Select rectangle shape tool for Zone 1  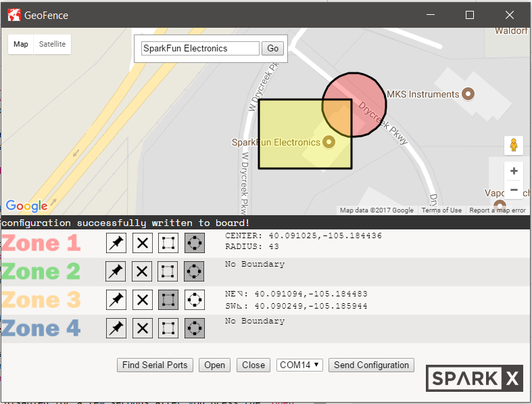pyautogui.click(x=168, y=243)
